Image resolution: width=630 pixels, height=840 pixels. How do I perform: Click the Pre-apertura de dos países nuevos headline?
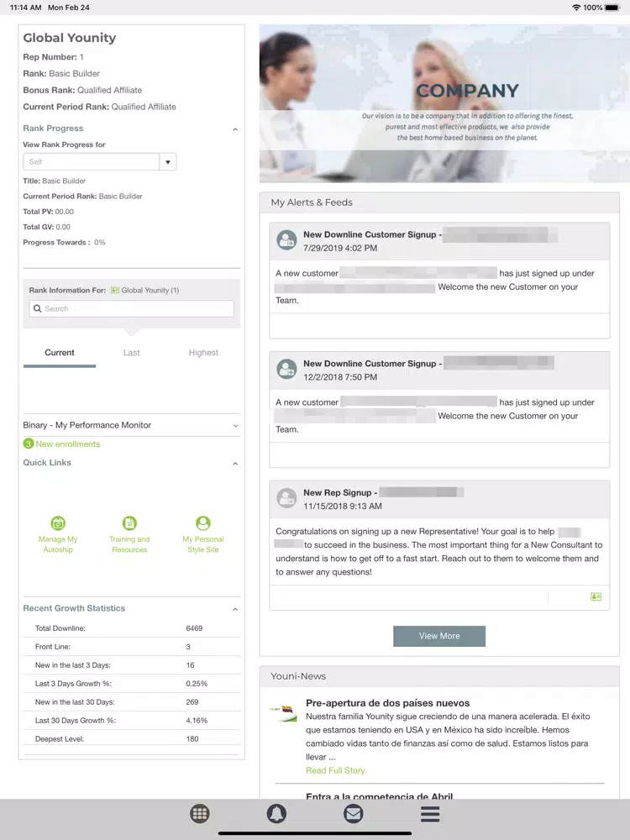point(388,703)
